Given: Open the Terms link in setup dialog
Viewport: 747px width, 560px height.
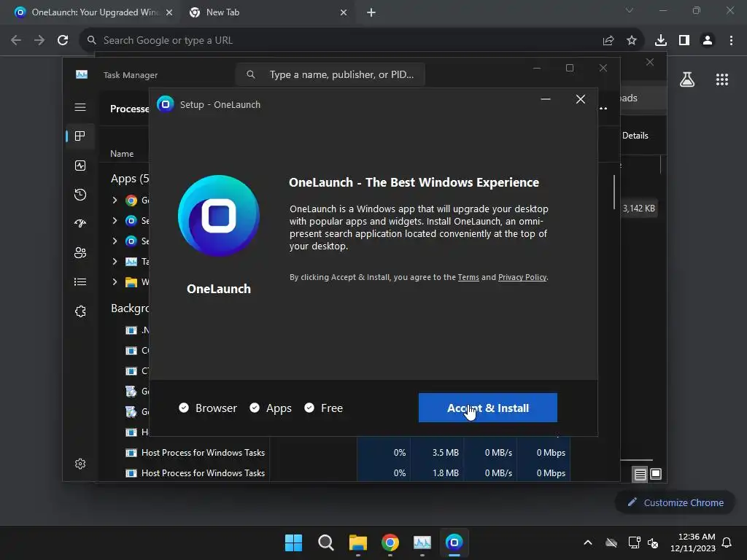Looking at the screenshot, I should click(468, 277).
